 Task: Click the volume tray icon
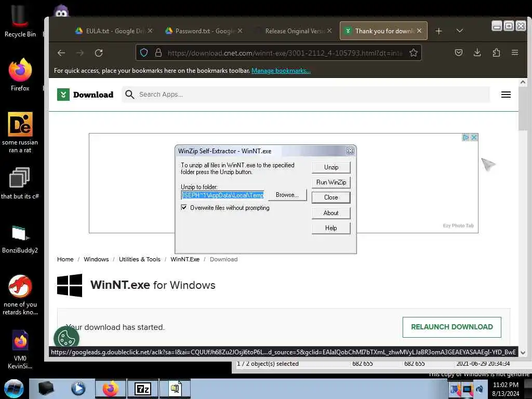coord(480,389)
